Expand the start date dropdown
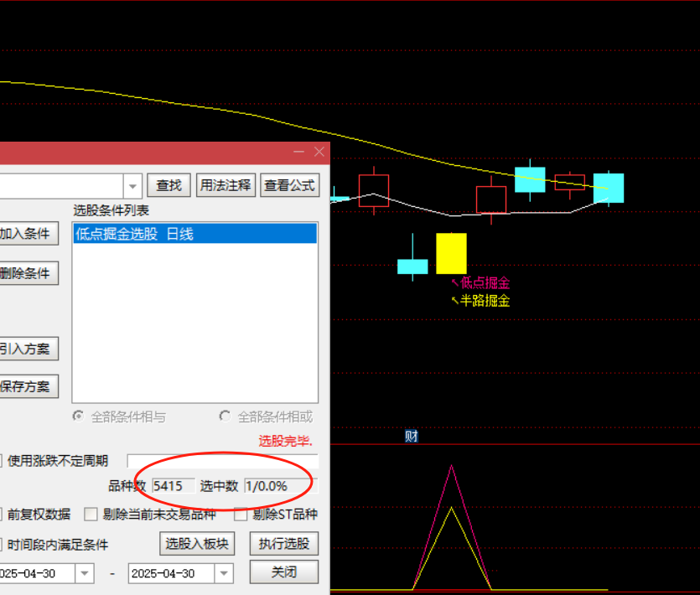This screenshot has width=700, height=595. tap(85, 573)
